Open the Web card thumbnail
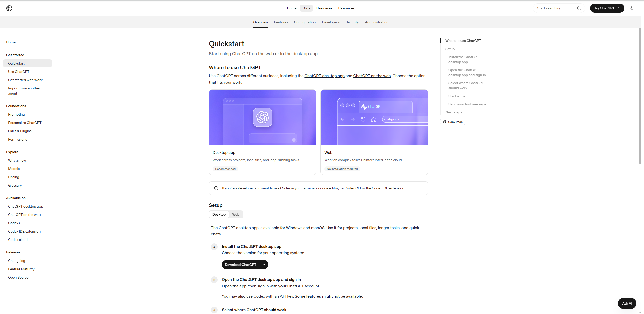644x314 pixels. [374, 117]
